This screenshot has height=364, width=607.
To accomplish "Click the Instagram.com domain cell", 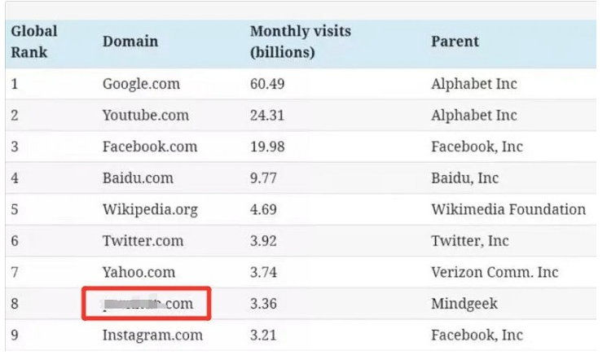I will [x=152, y=335].
